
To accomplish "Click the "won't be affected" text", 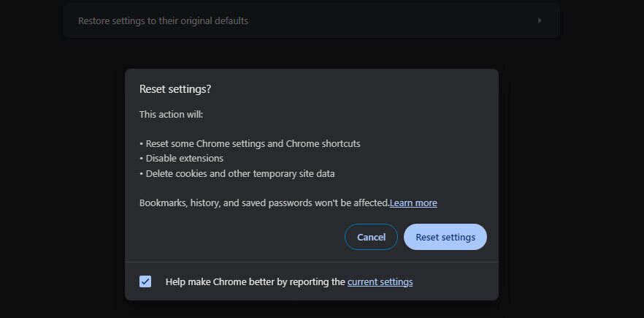I will [353, 202].
